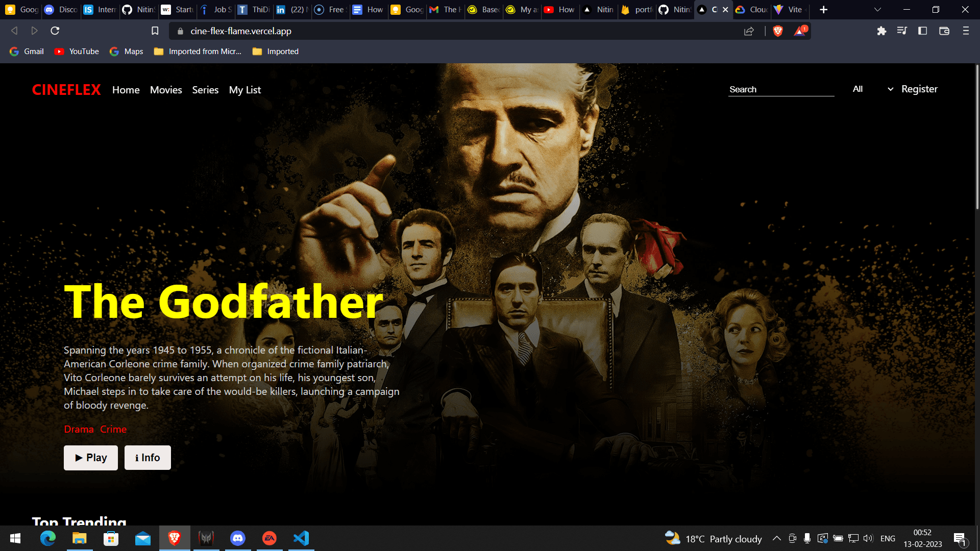980x551 pixels.
Task: Open EA app from taskbar
Action: coord(269,538)
